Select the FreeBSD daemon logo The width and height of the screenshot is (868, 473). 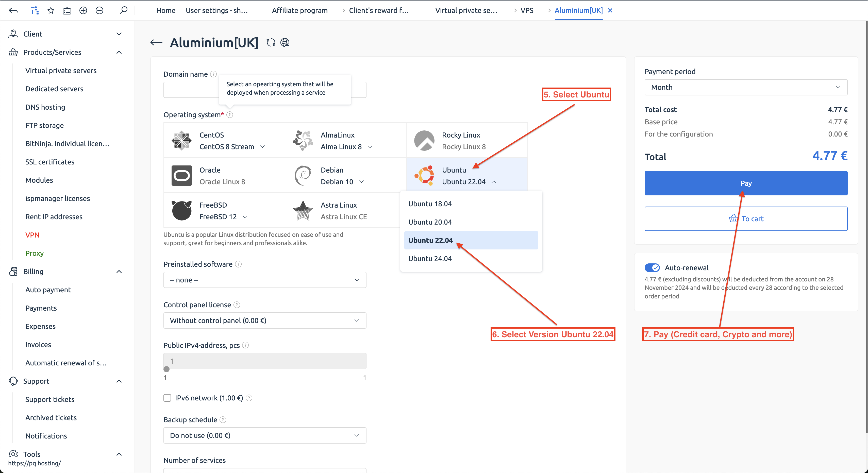(182, 211)
